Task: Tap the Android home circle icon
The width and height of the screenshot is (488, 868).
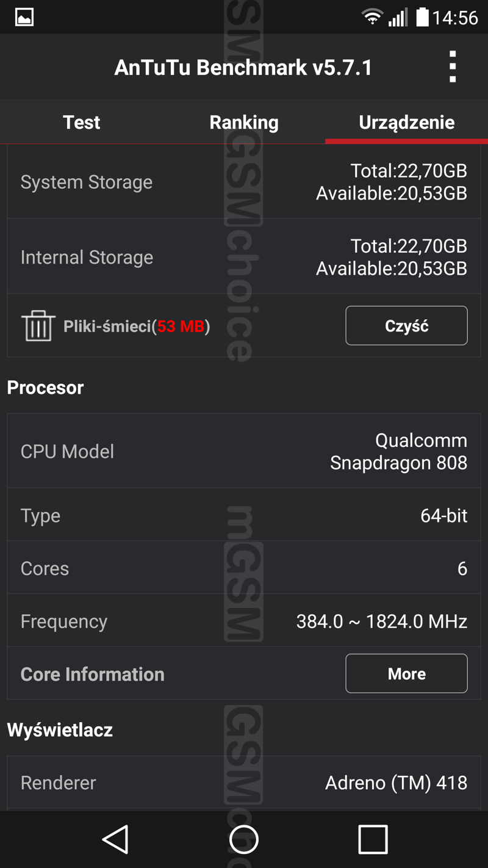Action: tap(244, 839)
